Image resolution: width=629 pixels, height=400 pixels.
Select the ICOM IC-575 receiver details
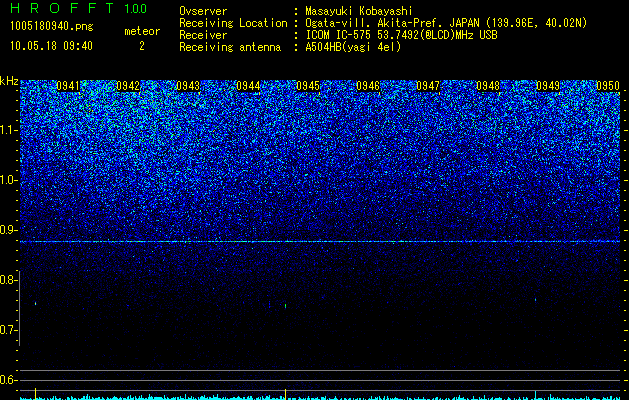[401, 35]
